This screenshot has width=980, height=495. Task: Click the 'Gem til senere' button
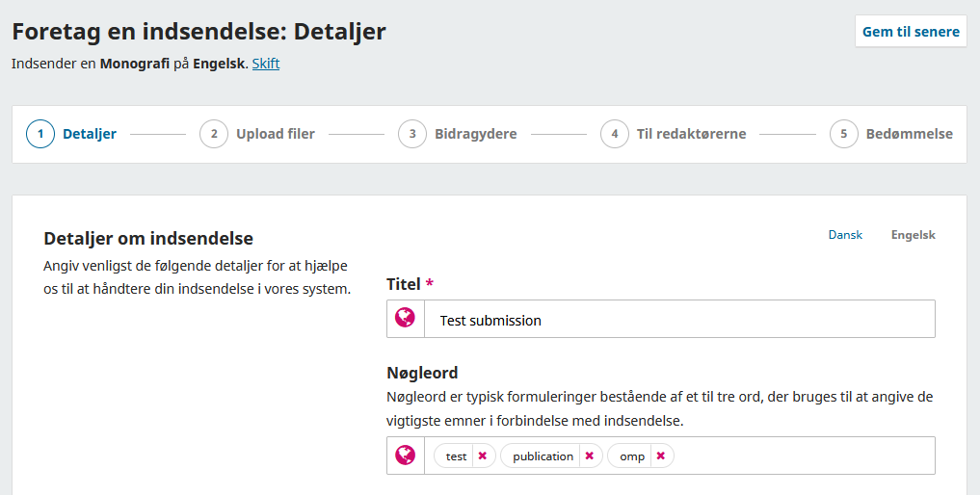point(911,32)
